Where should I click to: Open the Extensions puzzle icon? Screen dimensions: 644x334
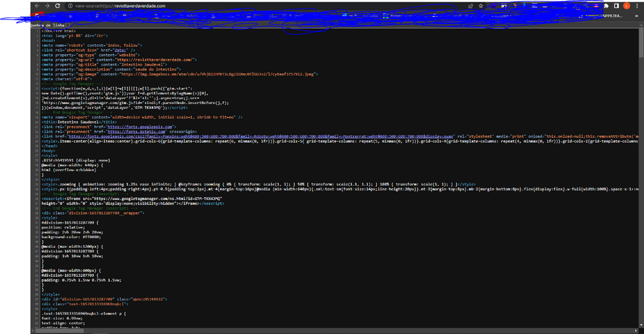[606, 6]
